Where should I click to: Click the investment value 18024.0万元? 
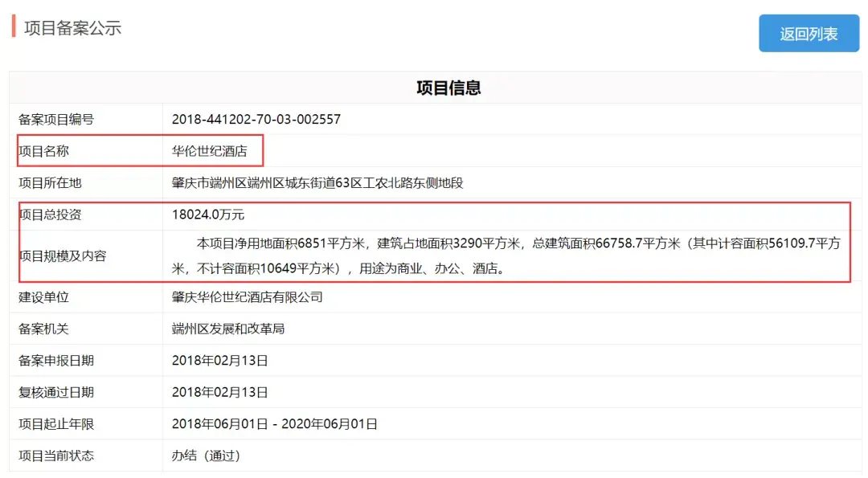208,214
